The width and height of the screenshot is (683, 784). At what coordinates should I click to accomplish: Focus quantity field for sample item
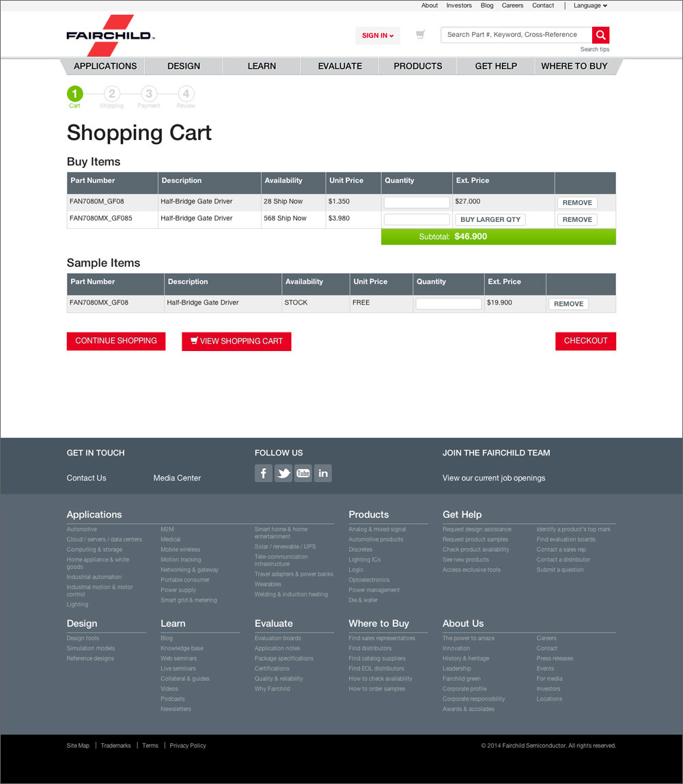[449, 303]
